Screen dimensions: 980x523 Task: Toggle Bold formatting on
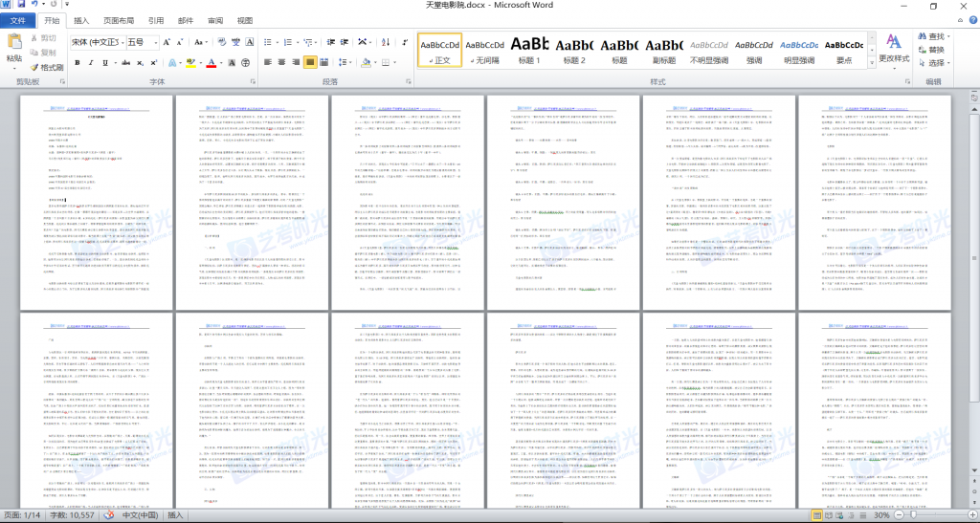(x=78, y=63)
